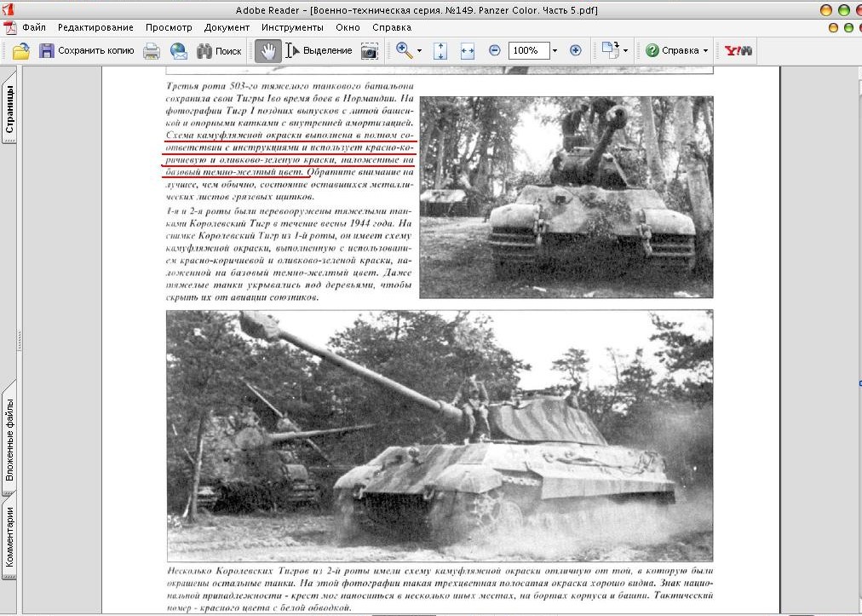
Task: Click the Yahoo search toolbar icon
Action: (738, 51)
